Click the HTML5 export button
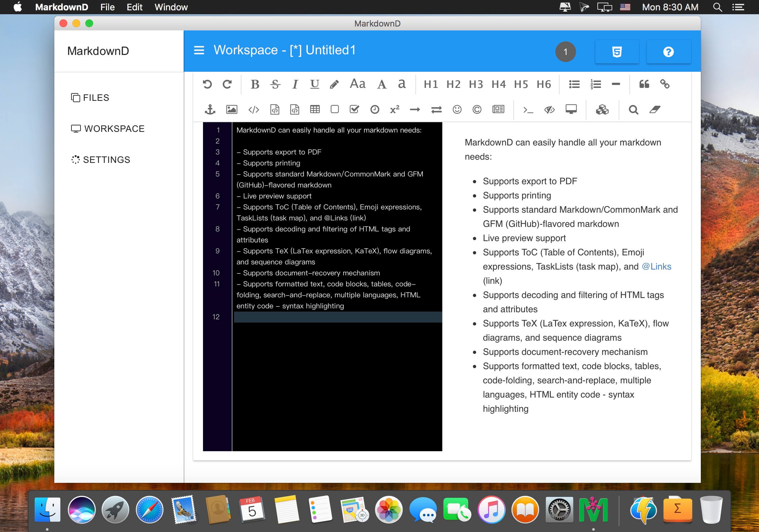The image size is (759, 532). [617, 51]
